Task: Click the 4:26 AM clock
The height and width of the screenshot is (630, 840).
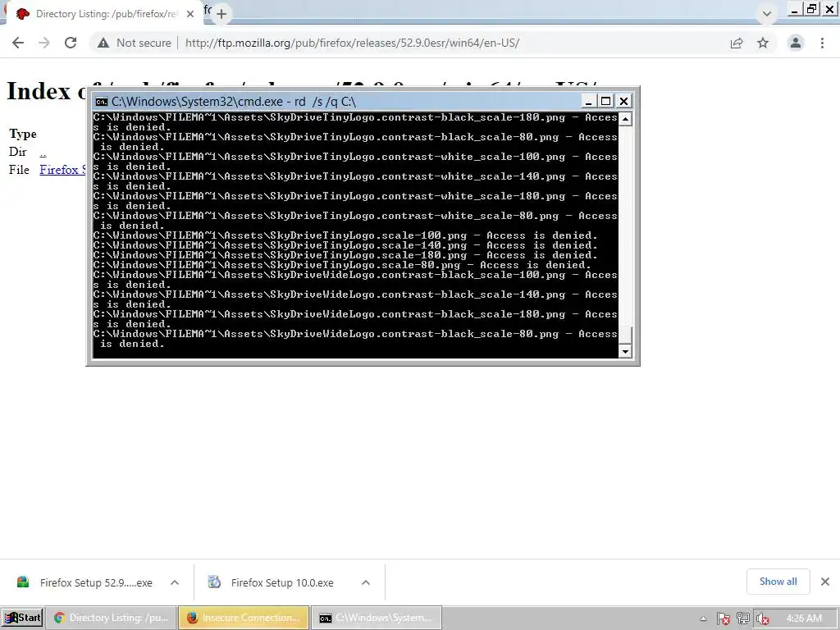Action: [x=804, y=619]
